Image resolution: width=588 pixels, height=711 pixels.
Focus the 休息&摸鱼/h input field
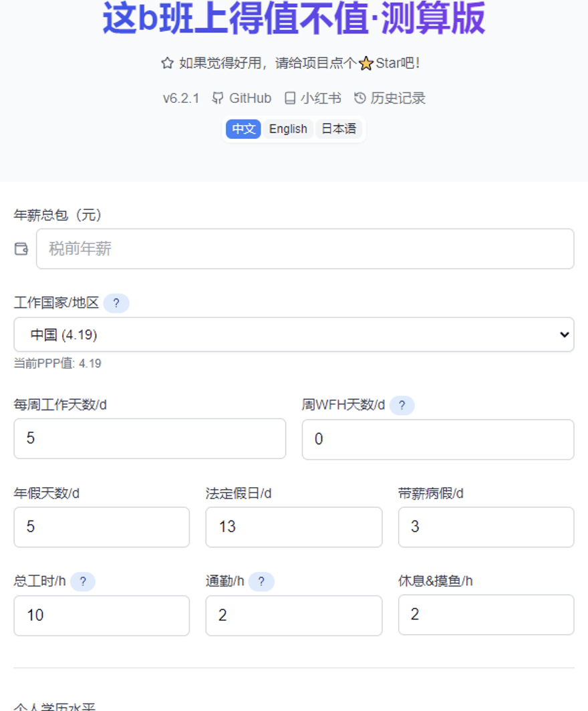(x=486, y=615)
